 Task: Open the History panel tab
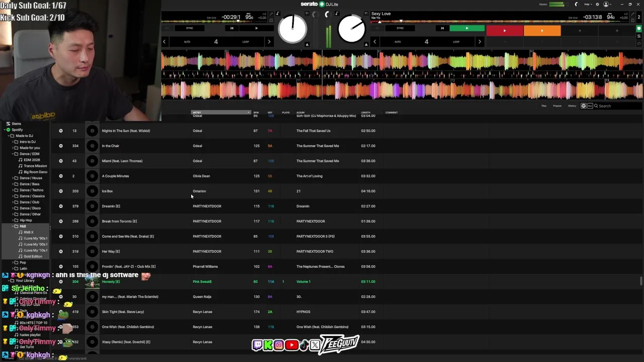coord(572,106)
